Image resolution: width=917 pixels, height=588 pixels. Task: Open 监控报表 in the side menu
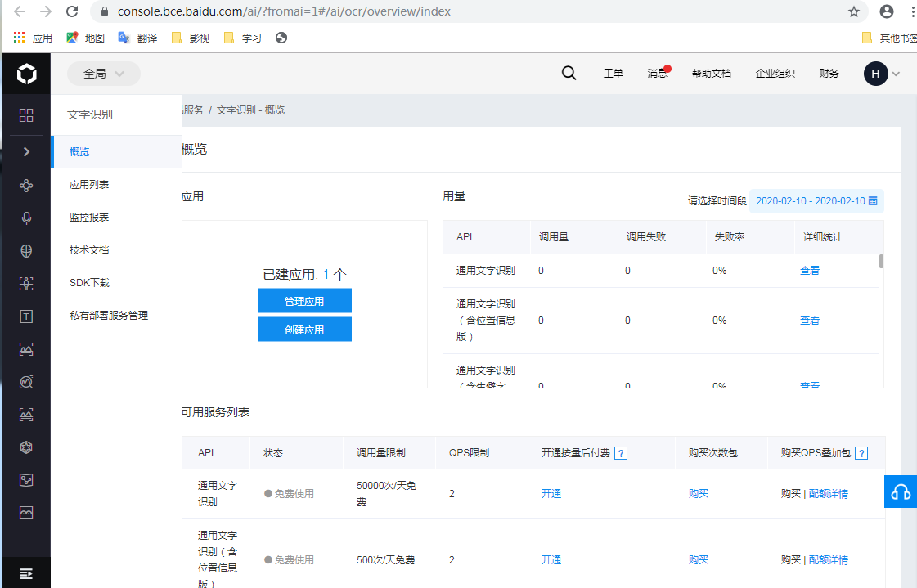[x=89, y=218]
